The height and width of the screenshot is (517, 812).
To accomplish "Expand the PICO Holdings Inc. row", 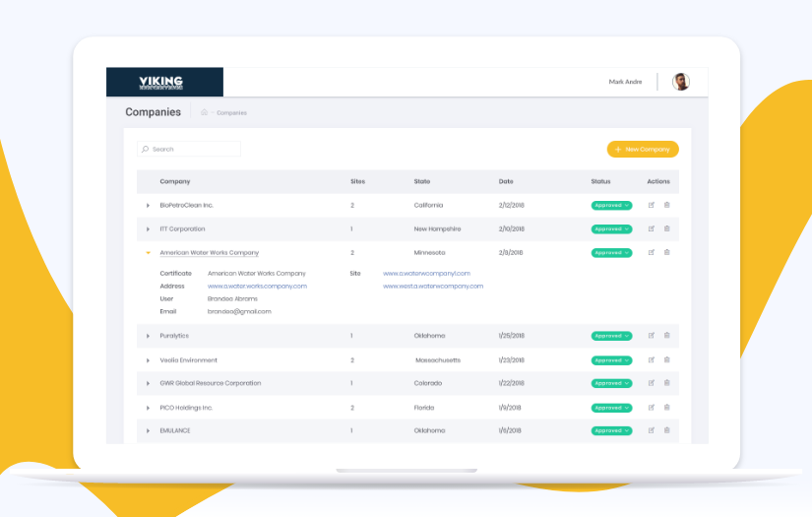I will pos(148,409).
